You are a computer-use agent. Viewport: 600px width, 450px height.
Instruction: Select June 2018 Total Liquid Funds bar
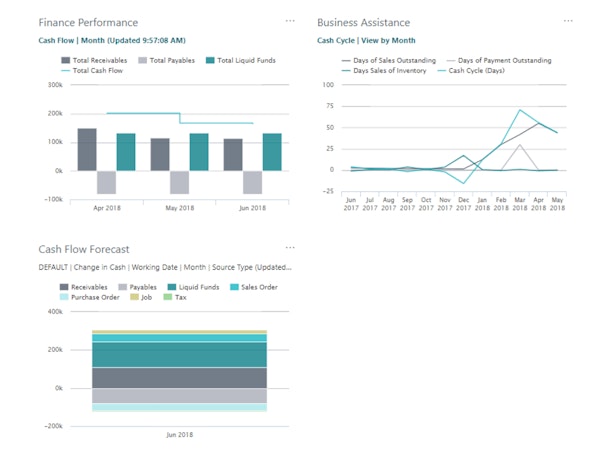(272, 152)
